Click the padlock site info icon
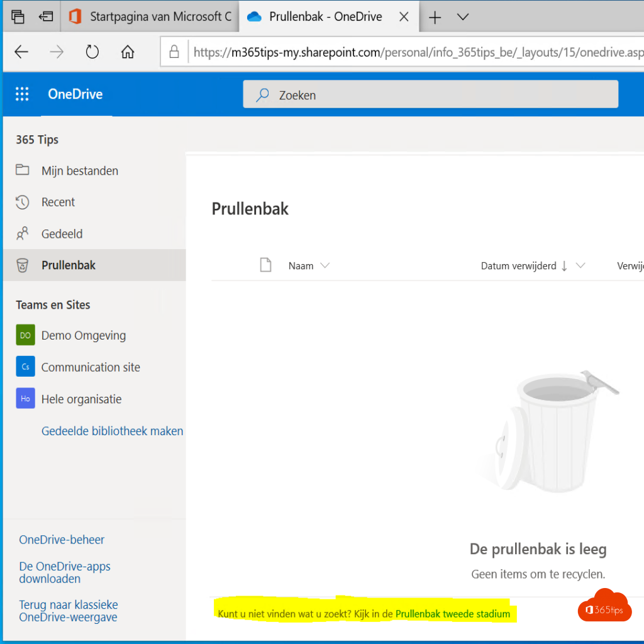 click(x=174, y=52)
